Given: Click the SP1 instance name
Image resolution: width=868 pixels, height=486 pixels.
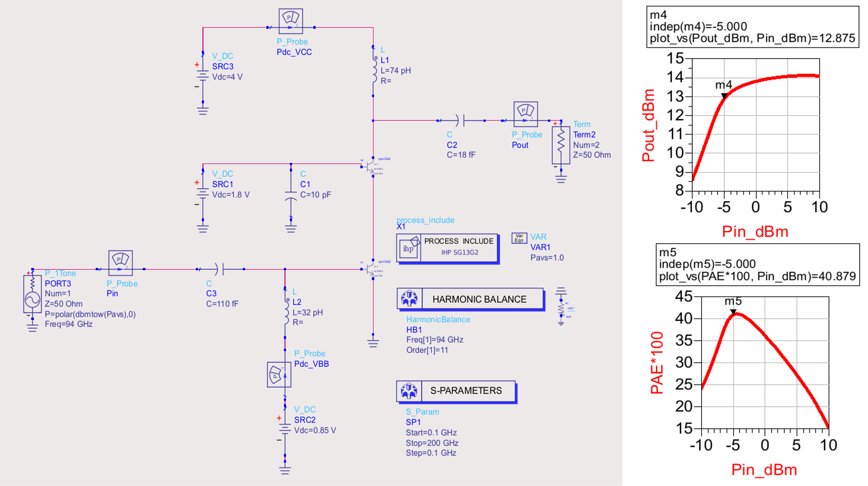Looking at the screenshot, I should 413,422.
